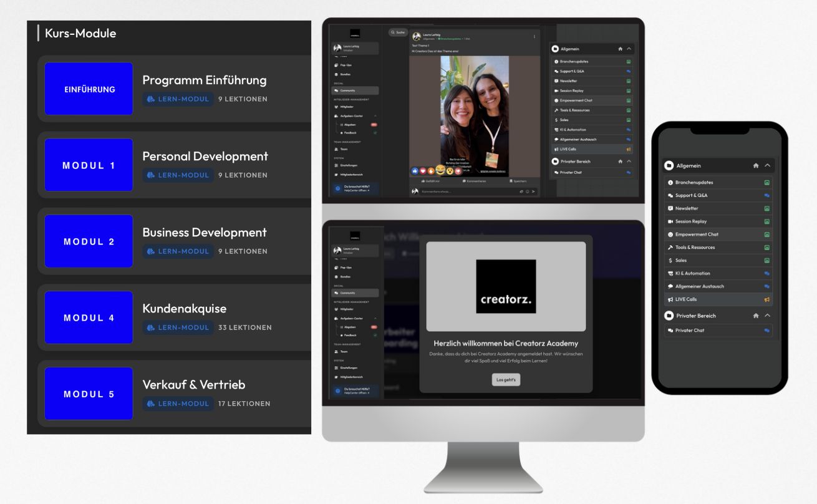Click the send arrow in comment field
817x504 pixels.
(533, 191)
